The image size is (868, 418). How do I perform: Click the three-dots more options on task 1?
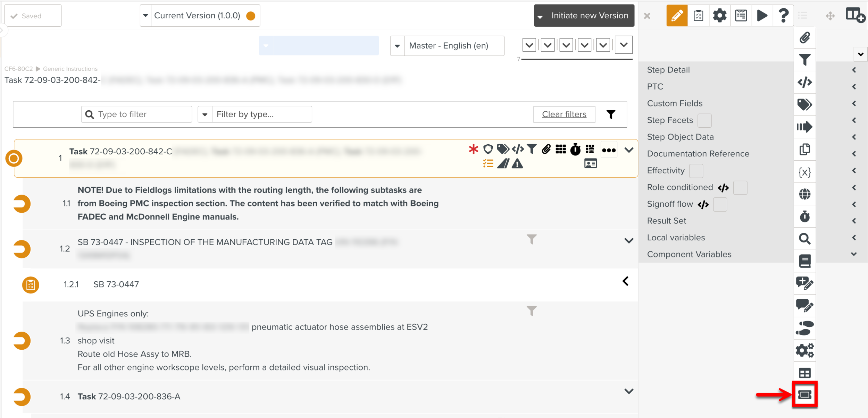coord(609,150)
